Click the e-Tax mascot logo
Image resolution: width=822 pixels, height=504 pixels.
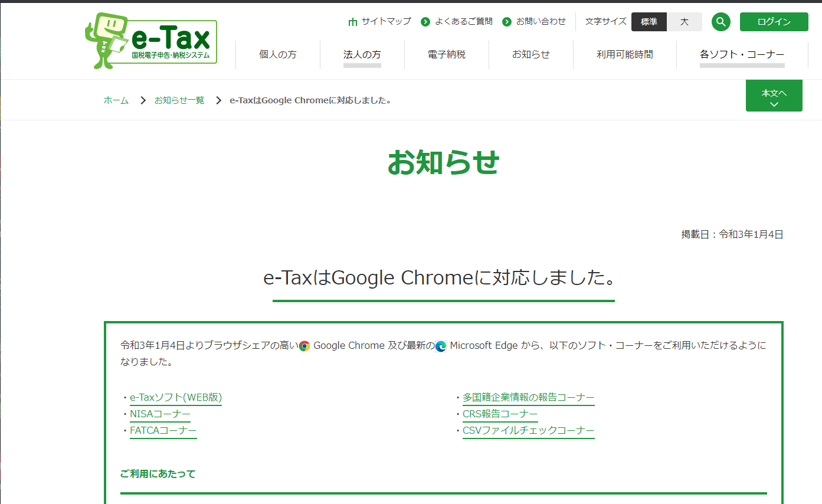click(x=151, y=41)
